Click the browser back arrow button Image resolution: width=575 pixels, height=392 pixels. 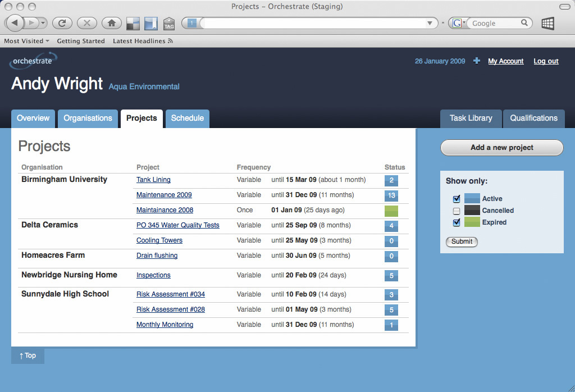pos(15,23)
